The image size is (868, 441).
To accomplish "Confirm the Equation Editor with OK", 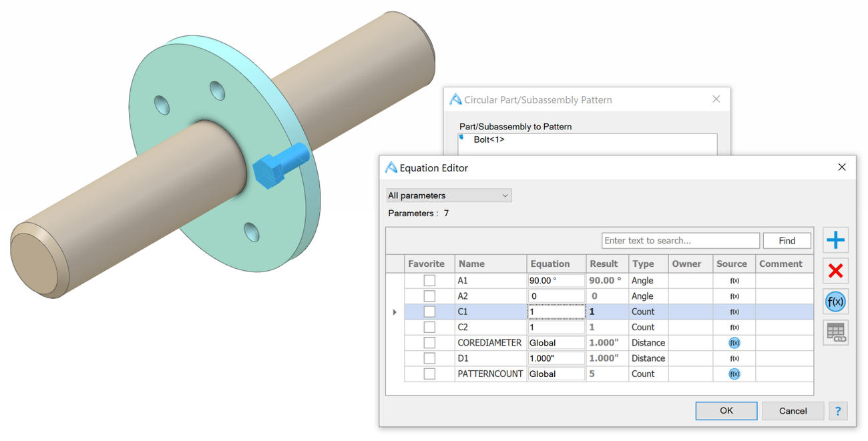I will pyautogui.click(x=726, y=411).
